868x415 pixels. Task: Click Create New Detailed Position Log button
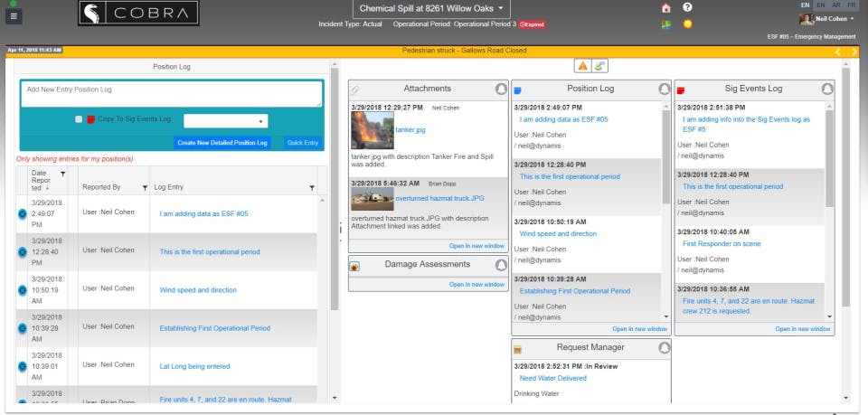222,143
